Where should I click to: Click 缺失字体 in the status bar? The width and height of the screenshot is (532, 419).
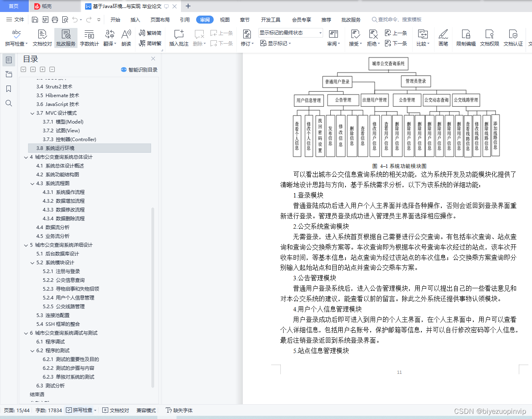[x=179, y=410]
